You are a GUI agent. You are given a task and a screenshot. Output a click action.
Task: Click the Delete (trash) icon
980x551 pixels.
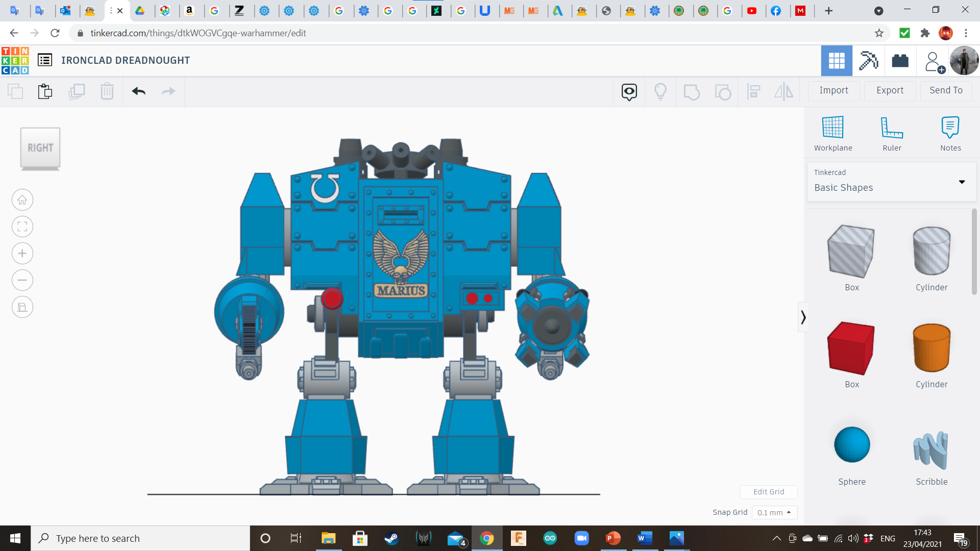point(107,91)
